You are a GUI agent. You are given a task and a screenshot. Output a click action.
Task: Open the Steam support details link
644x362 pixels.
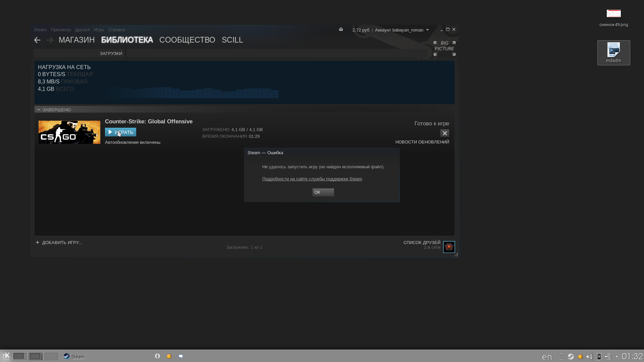[312, 179]
